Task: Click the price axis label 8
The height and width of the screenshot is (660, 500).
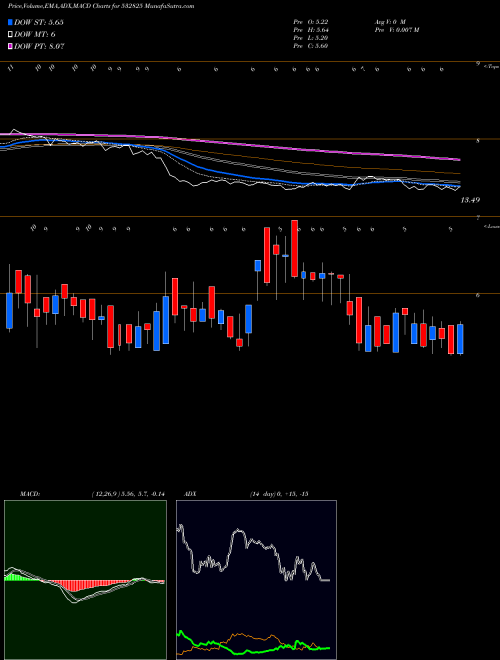Action: click(478, 141)
